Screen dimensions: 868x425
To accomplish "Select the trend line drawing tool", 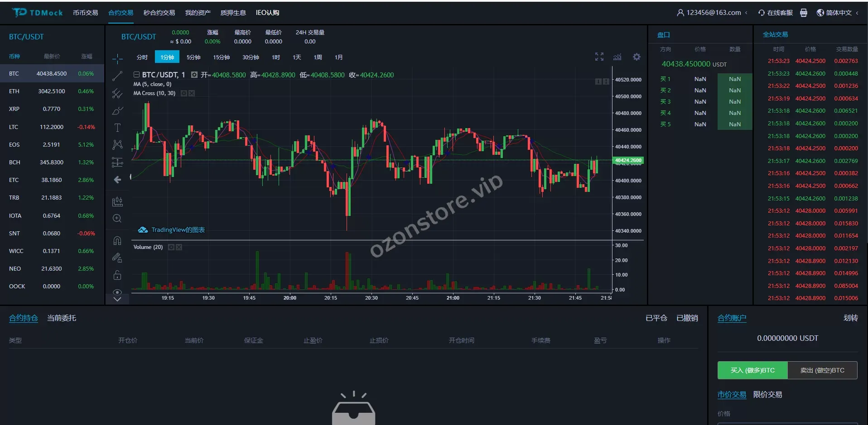I will tap(117, 76).
